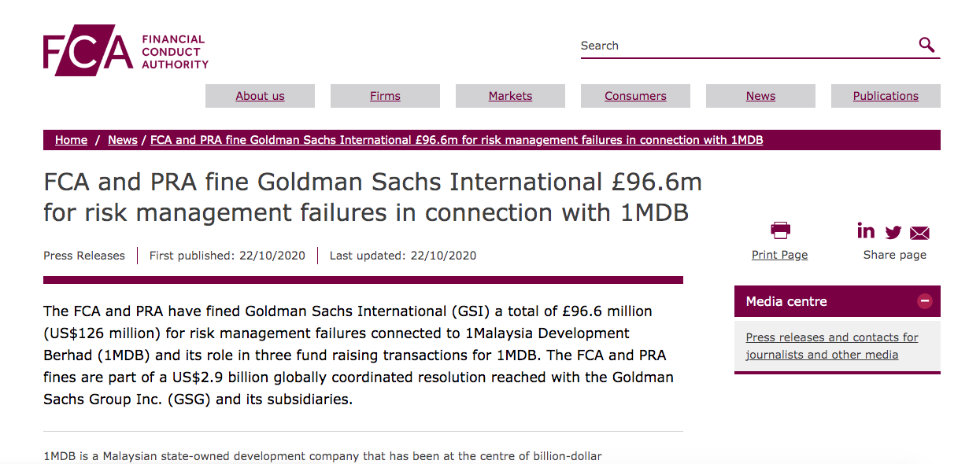Image resolution: width=980 pixels, height=464 pixels.
Task: Open the News menu item
Action: pyautogui.click(x=760, y=96)
